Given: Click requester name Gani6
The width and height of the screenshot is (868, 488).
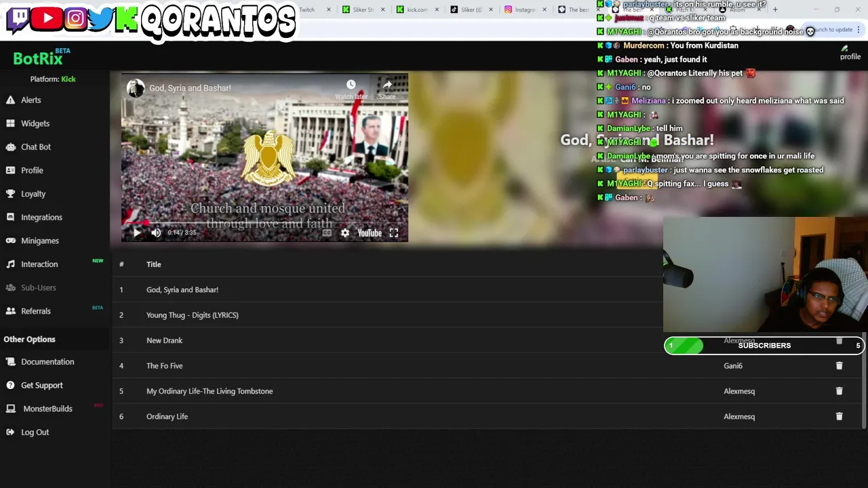Looking at the screenshot, I should pyautogui.click(x=733, y=366).
